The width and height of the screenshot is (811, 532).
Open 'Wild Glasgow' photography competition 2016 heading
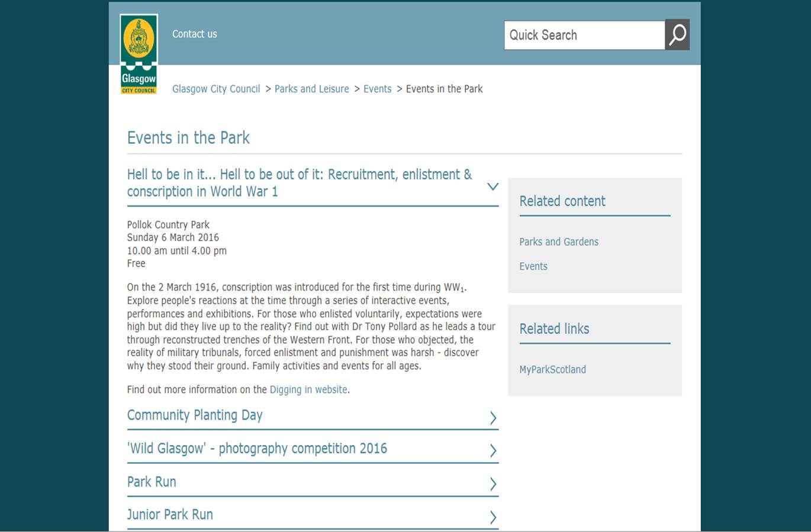tap(257, 449)
